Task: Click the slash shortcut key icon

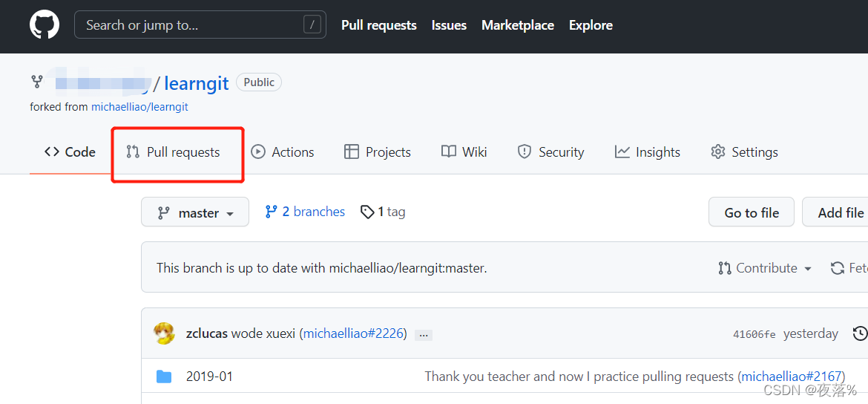Action: (312, 25)
